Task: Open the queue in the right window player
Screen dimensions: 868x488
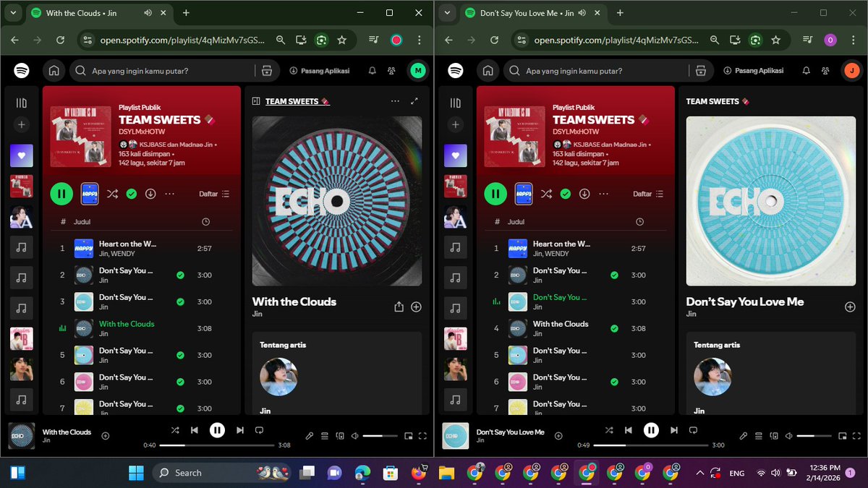Action: click(x=758, y=436)
